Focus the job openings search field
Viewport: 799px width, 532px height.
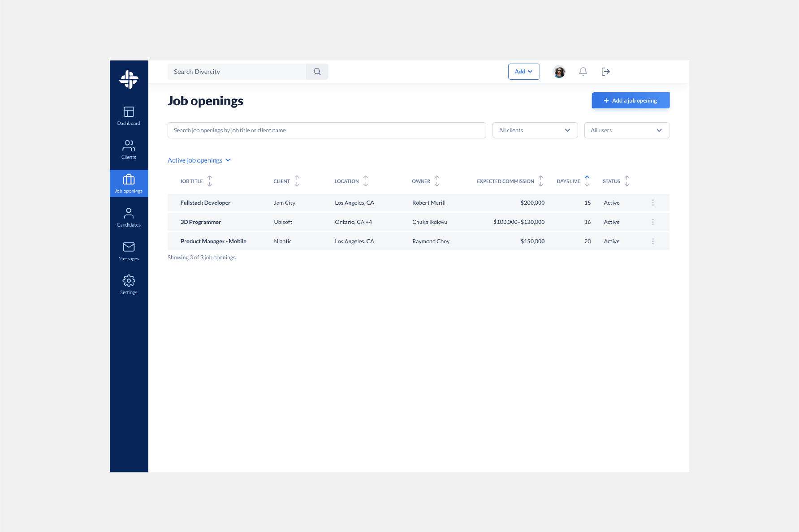[x=327, y=130]
